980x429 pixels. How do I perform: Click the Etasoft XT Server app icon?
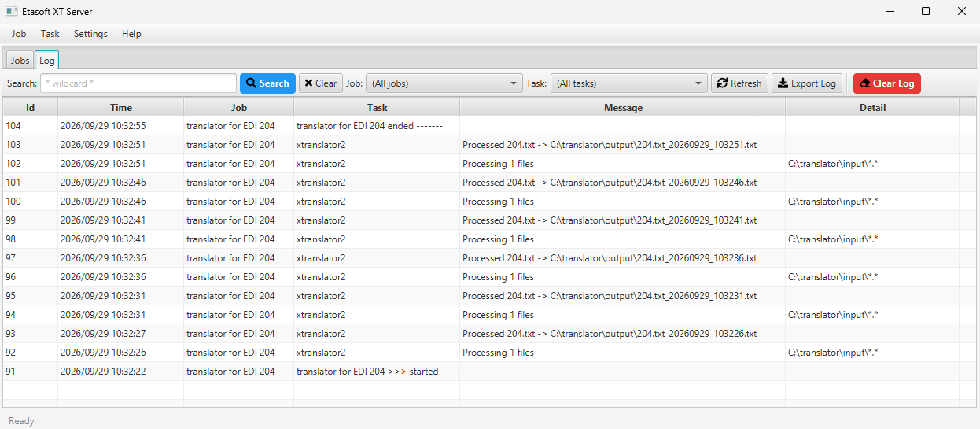click(12, 11)
